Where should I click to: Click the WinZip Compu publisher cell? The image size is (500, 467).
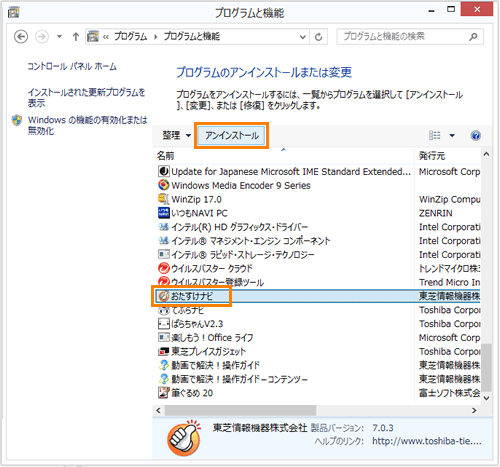pos(449,199)
